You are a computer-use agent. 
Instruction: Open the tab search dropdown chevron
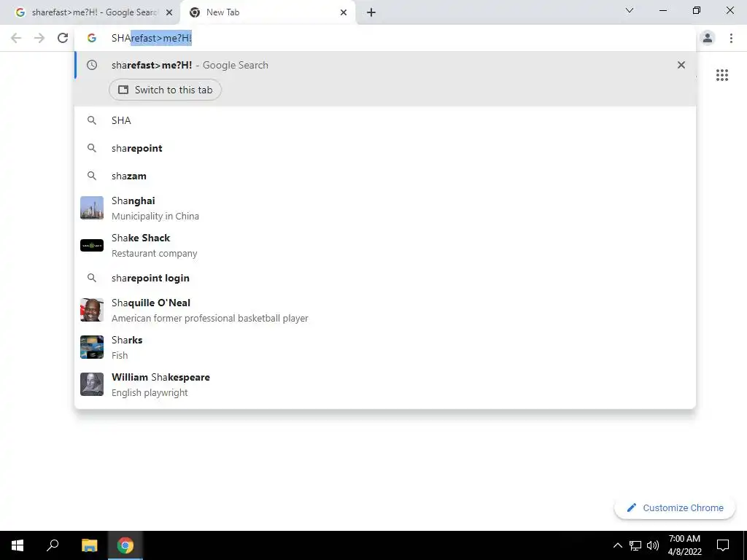pyautogui.click(x=630, y=10)
